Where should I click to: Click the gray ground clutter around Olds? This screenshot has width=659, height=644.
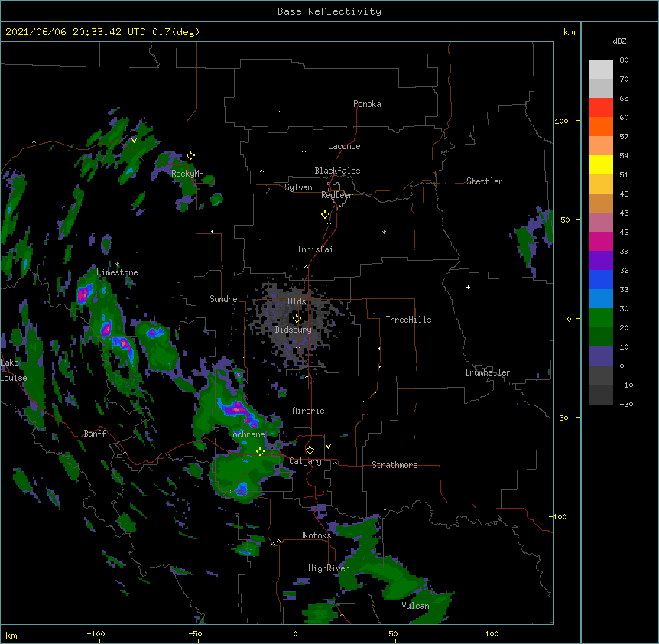click(x=297, y=321)
